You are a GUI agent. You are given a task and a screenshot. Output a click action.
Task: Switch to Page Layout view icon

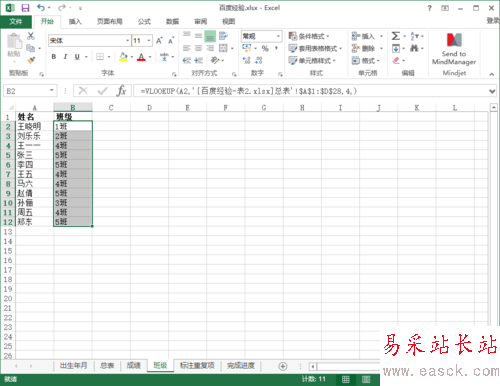366,379
